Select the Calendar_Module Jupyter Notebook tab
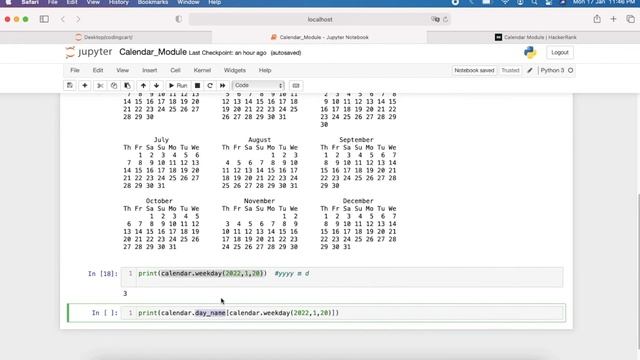 coord(320,37)
